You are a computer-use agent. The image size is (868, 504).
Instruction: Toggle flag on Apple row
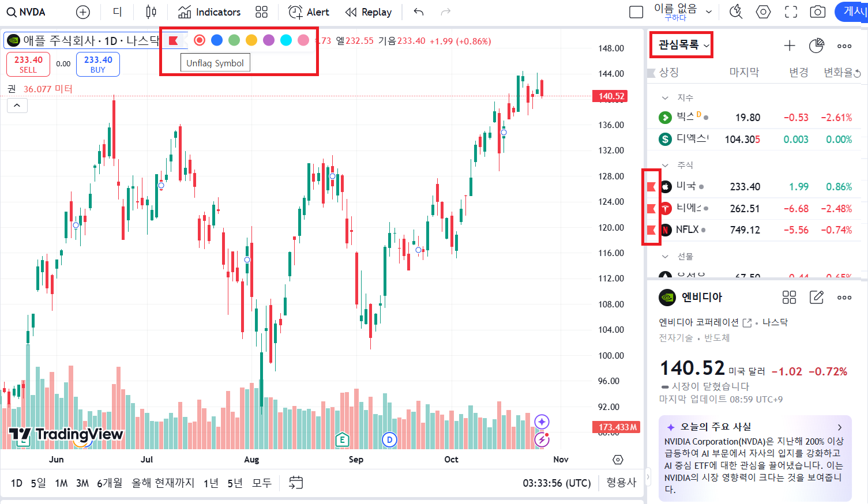(x=652, y=186)
